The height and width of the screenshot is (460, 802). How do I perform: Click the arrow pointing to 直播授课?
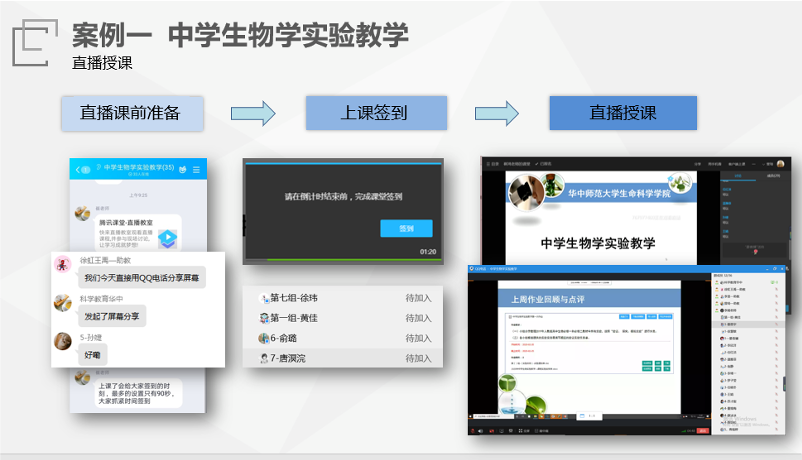(x=497, y=112)
